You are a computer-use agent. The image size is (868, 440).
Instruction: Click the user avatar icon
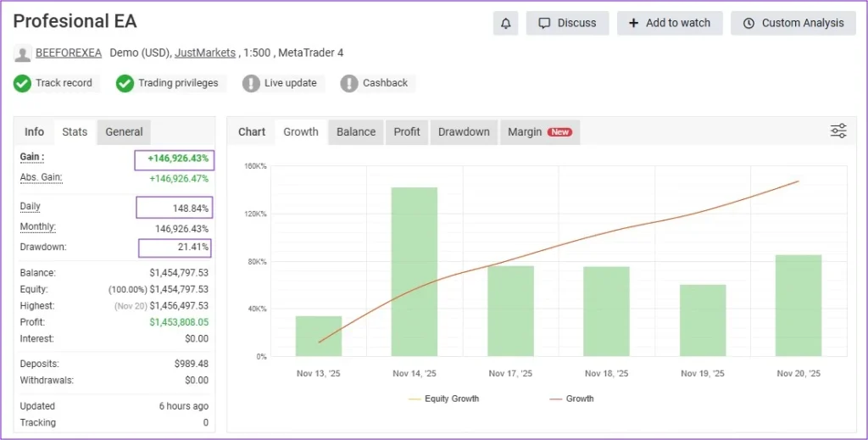tap(23, 53)
